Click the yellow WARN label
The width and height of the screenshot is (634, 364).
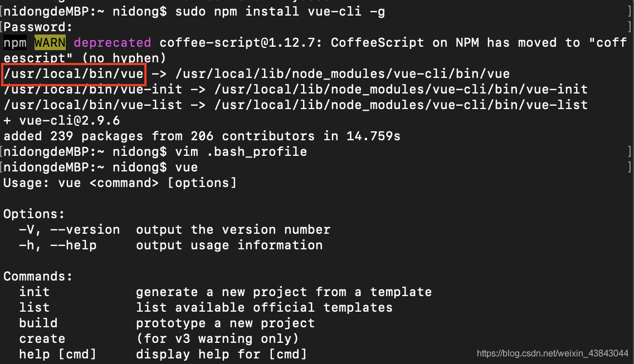point(50,42)
